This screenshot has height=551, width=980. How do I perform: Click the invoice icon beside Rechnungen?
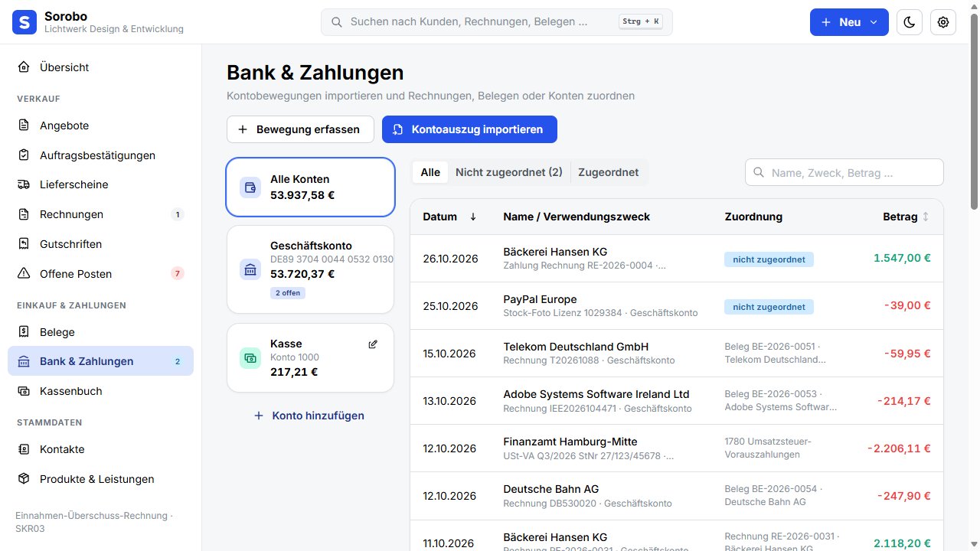coord(24,214)
